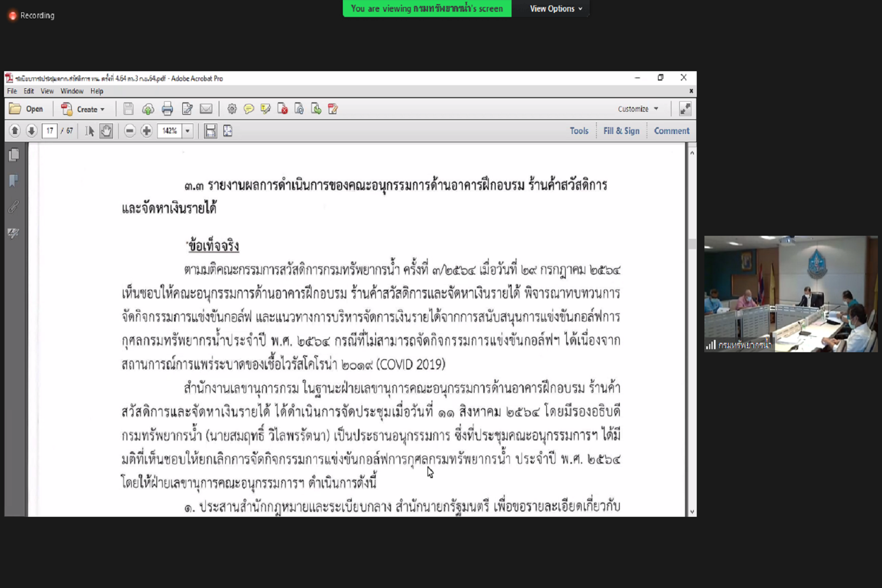This screenshot has width=882, height=588.
Task: Open the Create PDF dropdown
Action: pos(83,109)
